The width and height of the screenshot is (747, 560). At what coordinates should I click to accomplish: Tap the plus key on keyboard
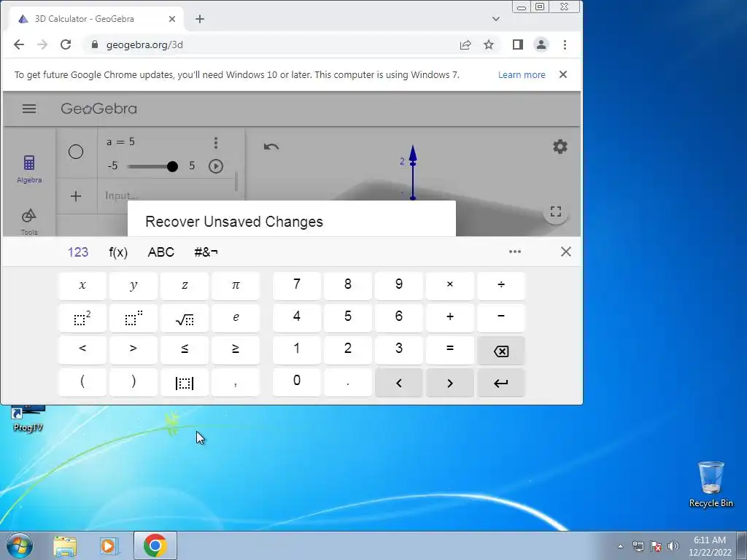pos(449,318)
